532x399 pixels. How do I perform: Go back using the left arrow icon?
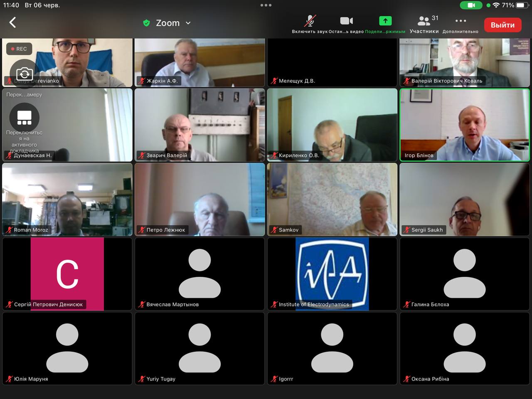(x=12, y=22)
